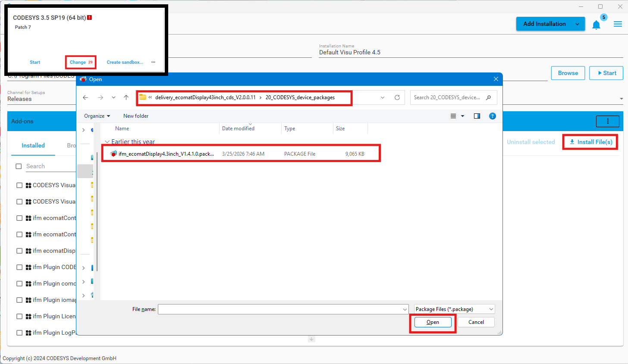
Task: Go forward in the Open dialog
Action: (100, 97)
